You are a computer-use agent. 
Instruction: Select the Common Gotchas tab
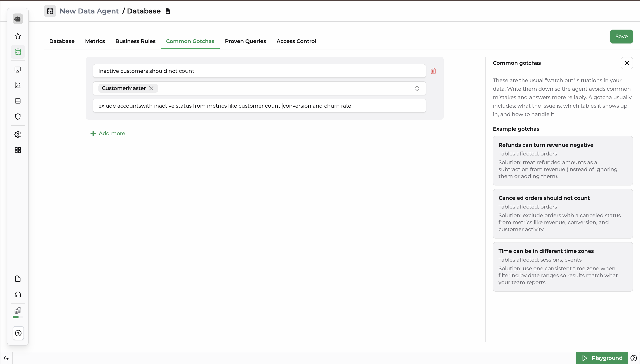tap(190, 41)
